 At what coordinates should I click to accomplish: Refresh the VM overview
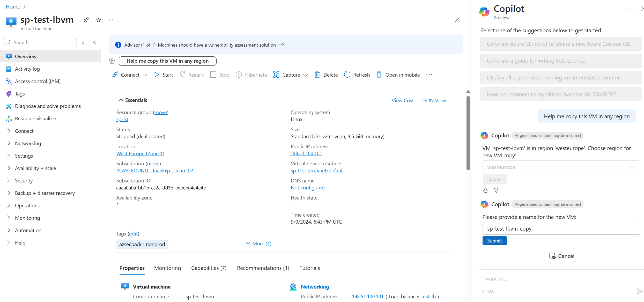pos(357,75)
